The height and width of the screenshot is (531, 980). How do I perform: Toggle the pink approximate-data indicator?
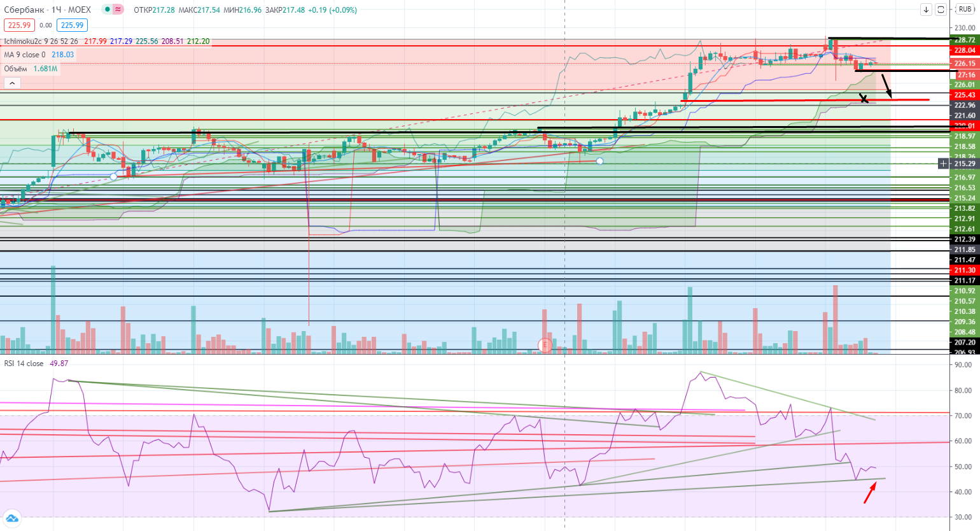(118, 10)
